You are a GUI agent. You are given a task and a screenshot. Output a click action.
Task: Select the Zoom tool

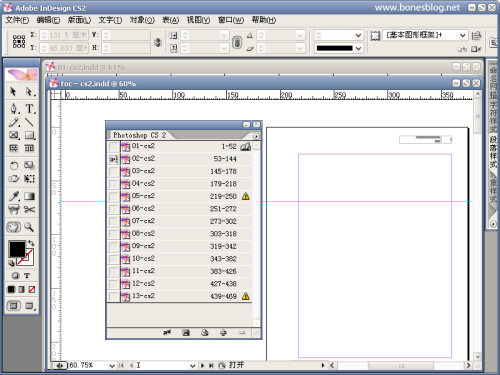29,227
